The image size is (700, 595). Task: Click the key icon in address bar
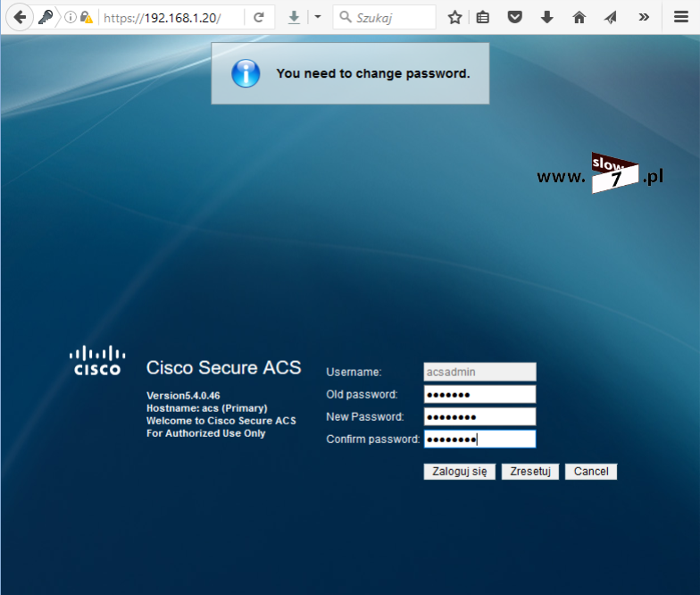[x=46, y=18]
